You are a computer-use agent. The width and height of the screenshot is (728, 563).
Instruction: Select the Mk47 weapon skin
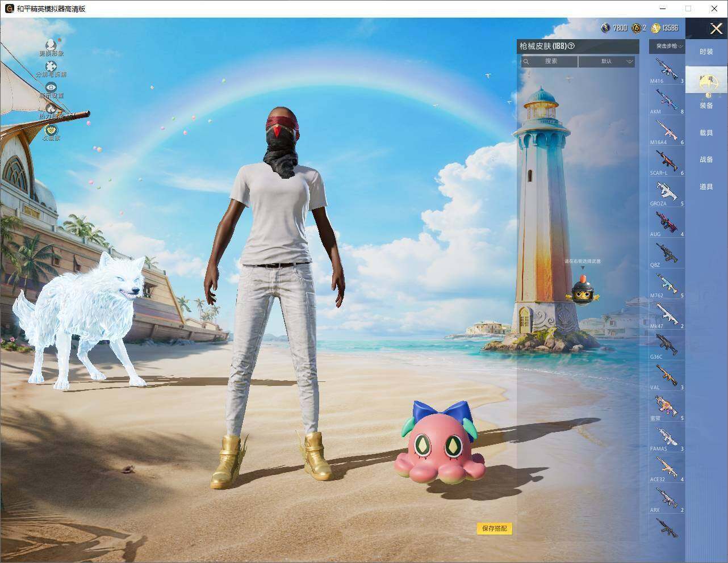(x=667, y=315)
